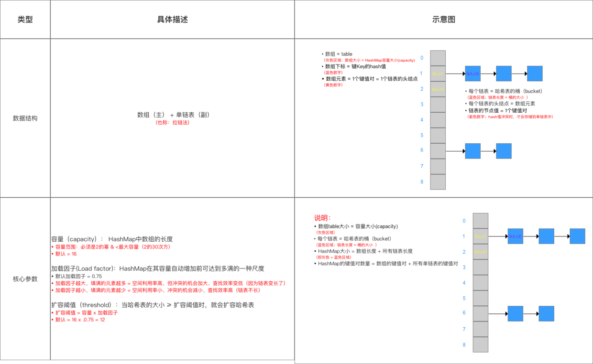Click the last blue node in bucket 1 chain
This screenshot has height=364, width=593.
534,74
